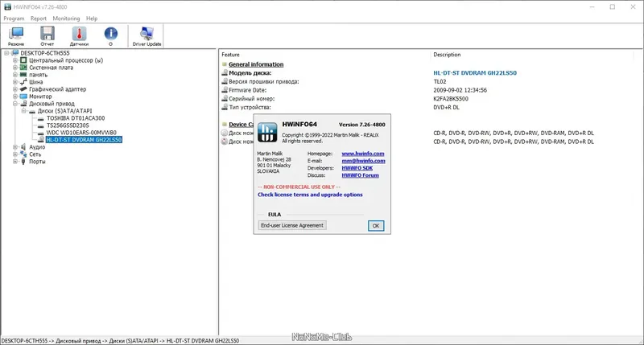Screen dimensions: 644x345
Task: Click the speaker icon beside Аудио
Action: click(23, 147)
